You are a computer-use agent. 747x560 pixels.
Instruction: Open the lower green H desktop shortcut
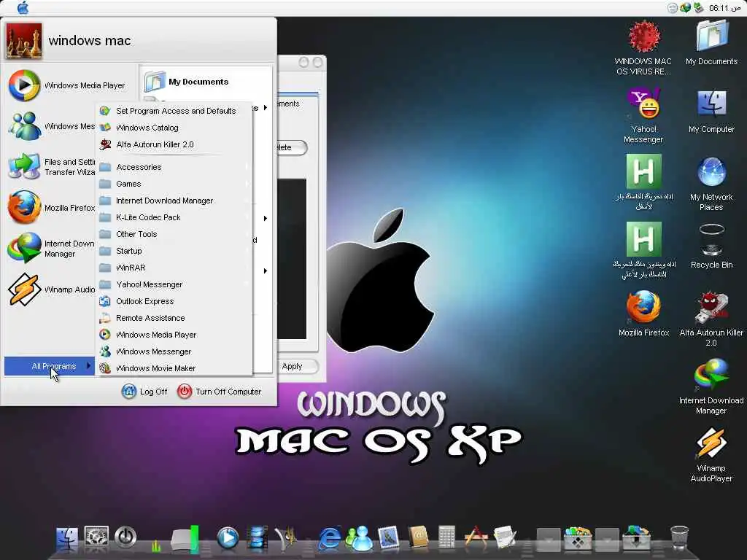coord(643,249)
